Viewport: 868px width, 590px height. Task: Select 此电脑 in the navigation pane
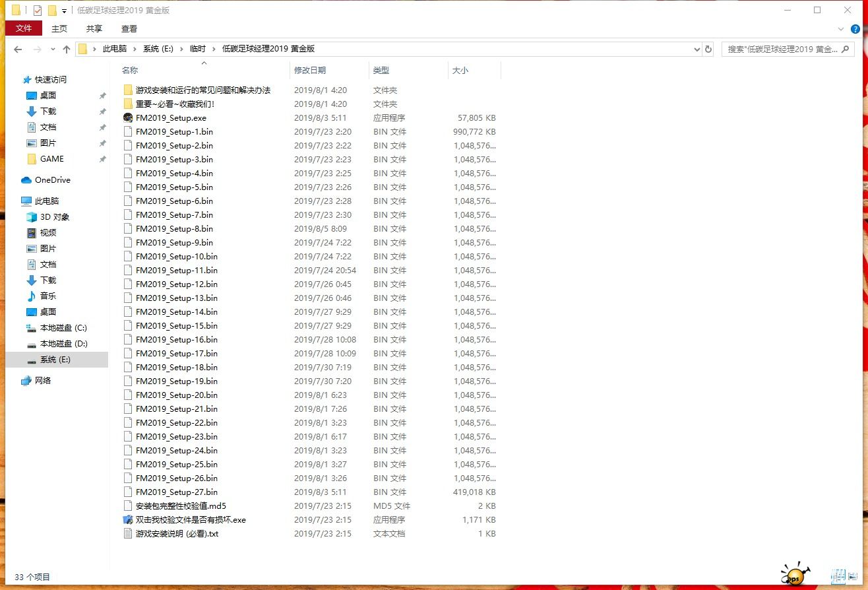[x=46, y=201]
